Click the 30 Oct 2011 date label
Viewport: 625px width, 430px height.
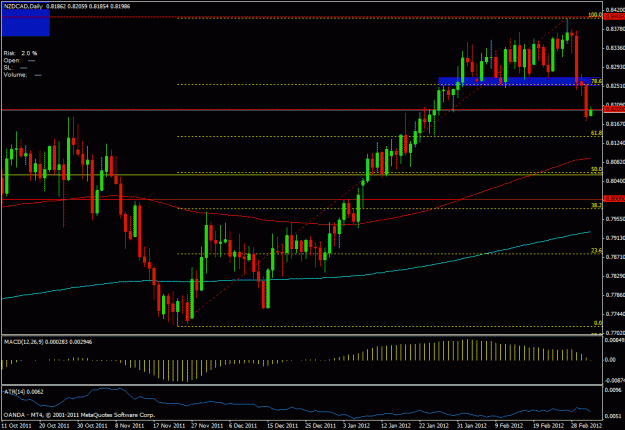pos(92,426)
